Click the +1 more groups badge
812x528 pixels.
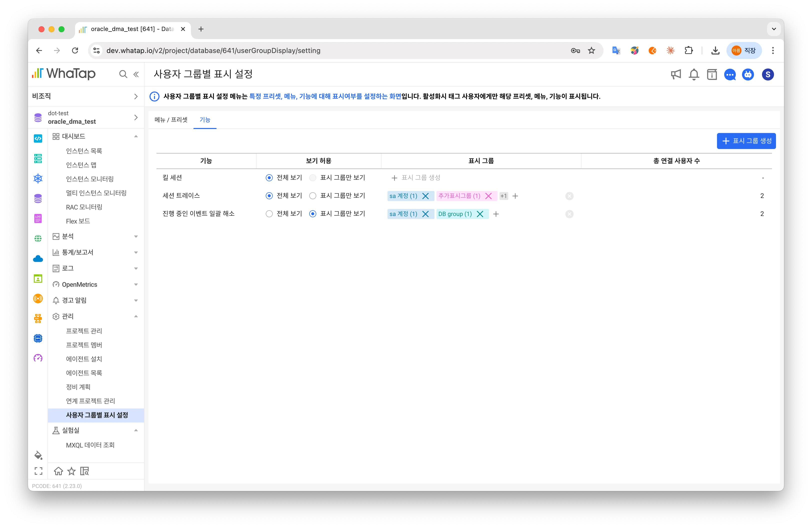point(503,196)
